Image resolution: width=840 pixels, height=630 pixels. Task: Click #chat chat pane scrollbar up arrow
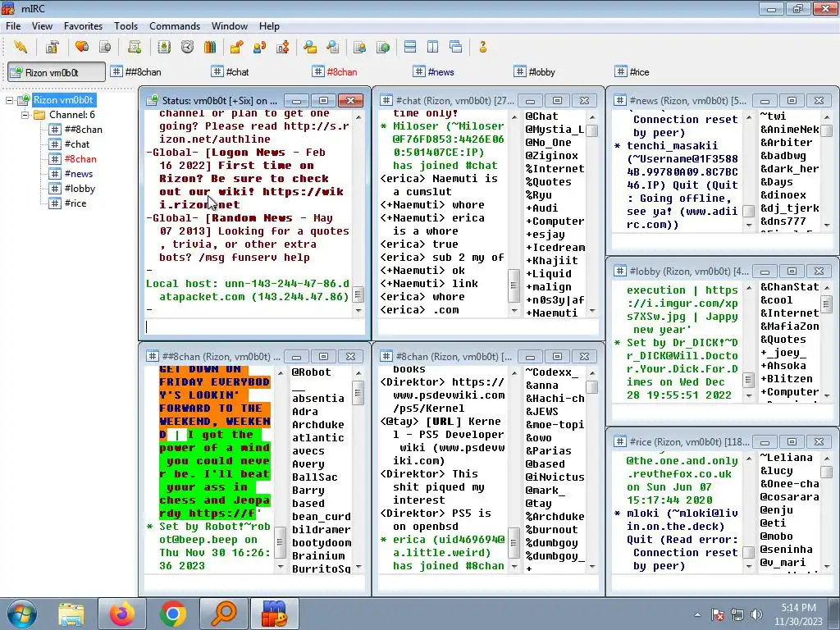pos(514,116)
